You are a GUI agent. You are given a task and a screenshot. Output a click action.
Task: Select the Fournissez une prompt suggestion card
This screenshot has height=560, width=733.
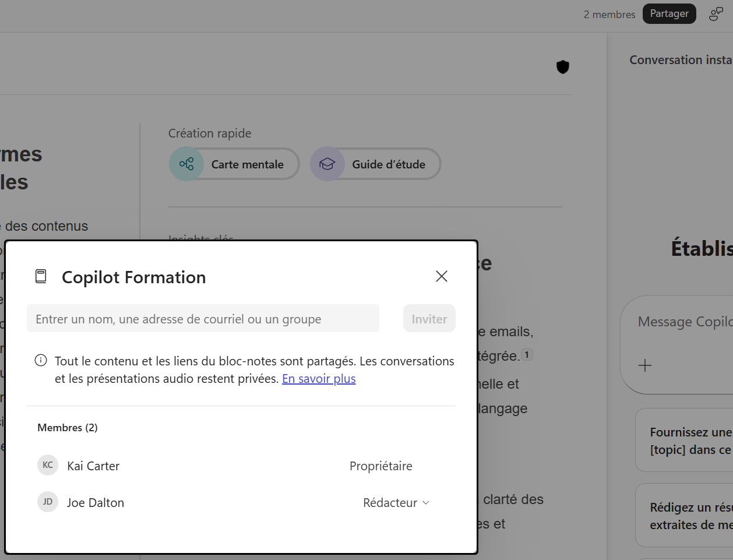click(684, 440)
